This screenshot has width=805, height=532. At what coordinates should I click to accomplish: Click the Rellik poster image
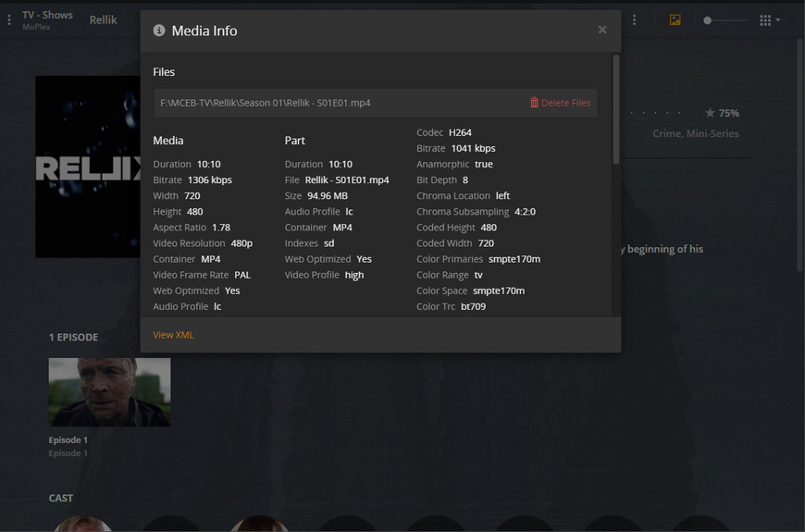pyautogui.click(x=88, y=167)
